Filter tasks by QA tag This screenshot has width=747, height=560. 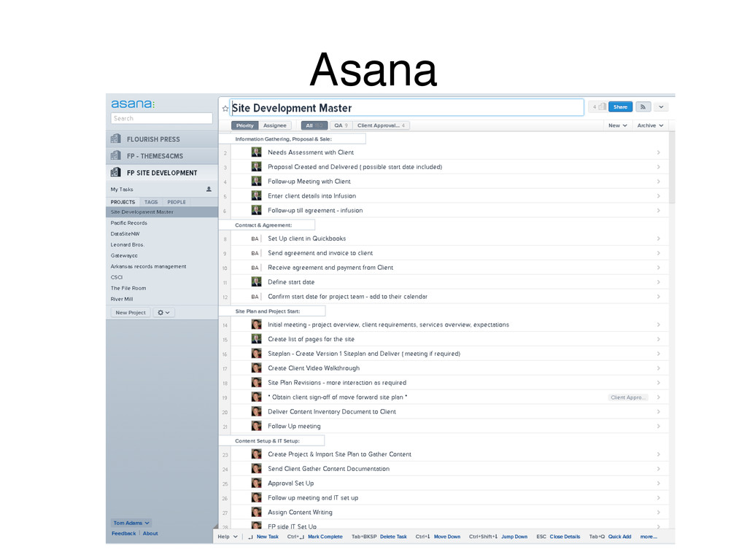coord(341,125)
